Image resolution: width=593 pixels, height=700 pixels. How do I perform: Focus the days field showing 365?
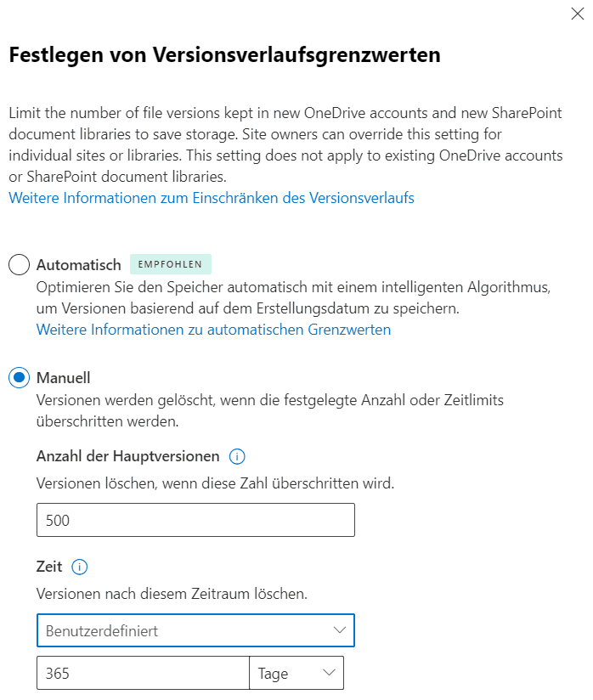(143, 673)
